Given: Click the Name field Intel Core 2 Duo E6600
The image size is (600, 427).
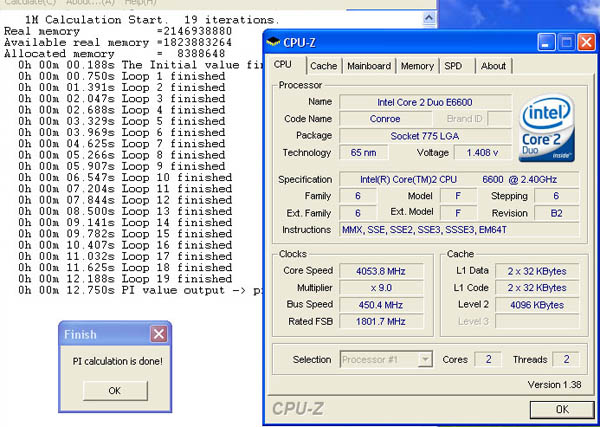Looking at the screenshot, I should (425, 102).
